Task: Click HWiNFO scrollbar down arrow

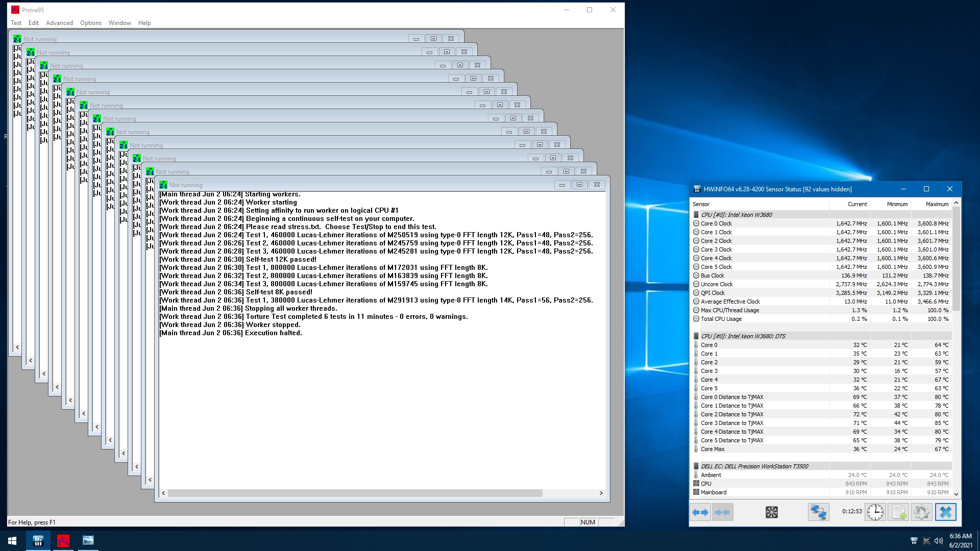Action: (x=956, y=493)
